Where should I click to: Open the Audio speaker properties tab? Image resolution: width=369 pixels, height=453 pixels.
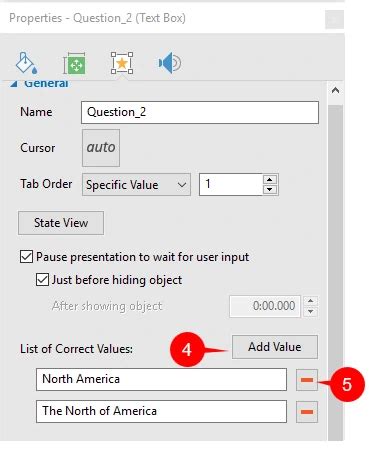click(170, 63)
